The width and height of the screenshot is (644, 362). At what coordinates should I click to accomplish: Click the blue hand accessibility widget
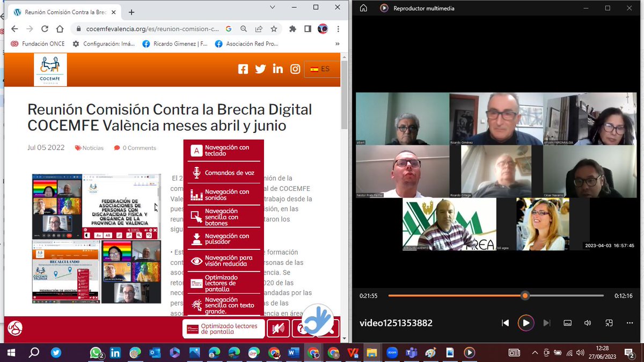tap(318, 320)
